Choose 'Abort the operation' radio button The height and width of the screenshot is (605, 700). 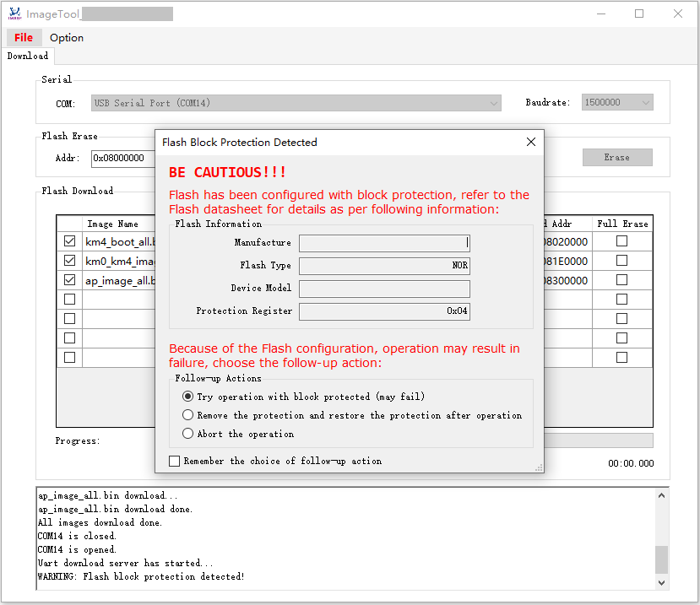point(188,434)
